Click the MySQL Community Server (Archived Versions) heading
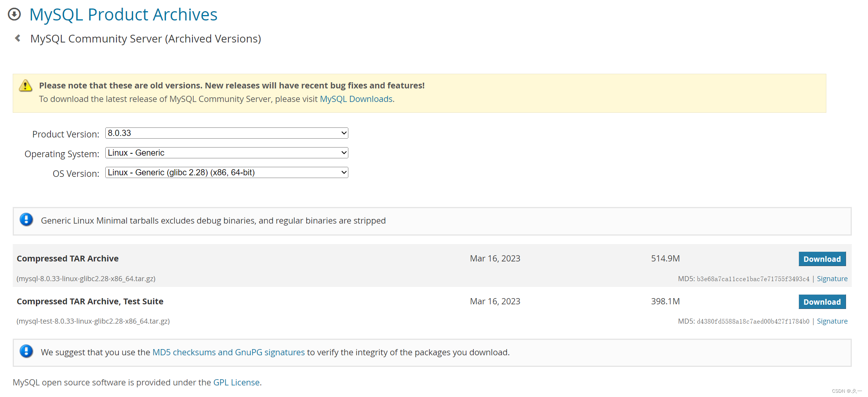This screenshot has width=868, height=397. click(x=146, y=39)
